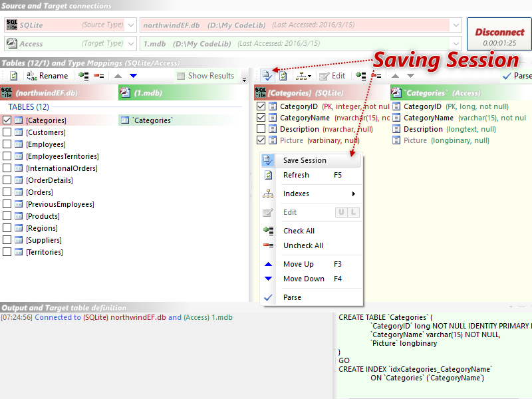Viewport: 532px width, 399px height.
Task: Click uncheck all tables icon in left toolbar
Action: (x=98, y=76)
